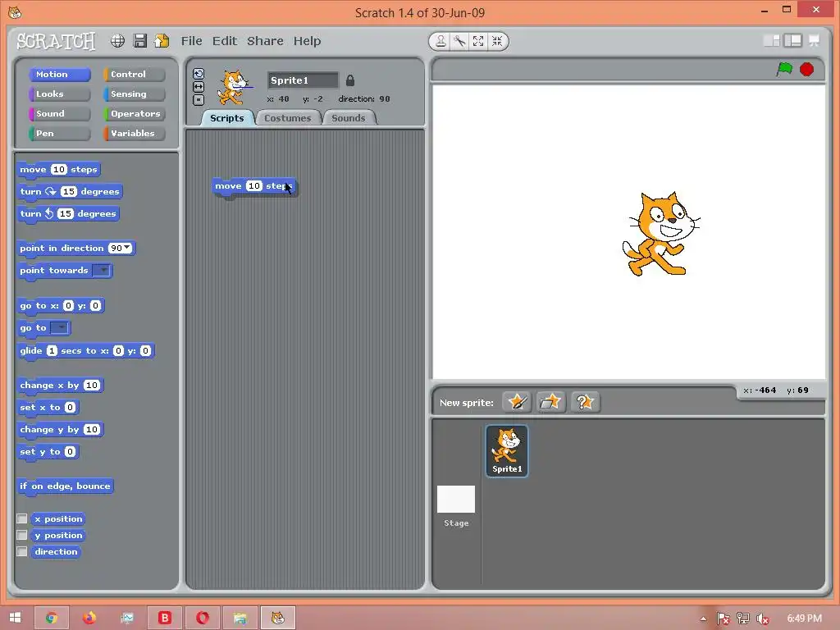Select the duplicate stamp tool

point(441,41)
